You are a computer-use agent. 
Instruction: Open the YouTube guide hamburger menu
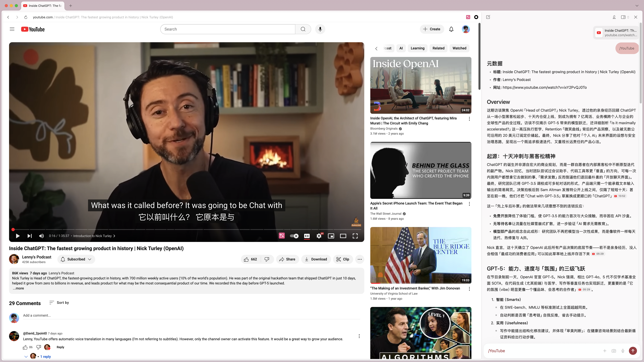[12, 29]
